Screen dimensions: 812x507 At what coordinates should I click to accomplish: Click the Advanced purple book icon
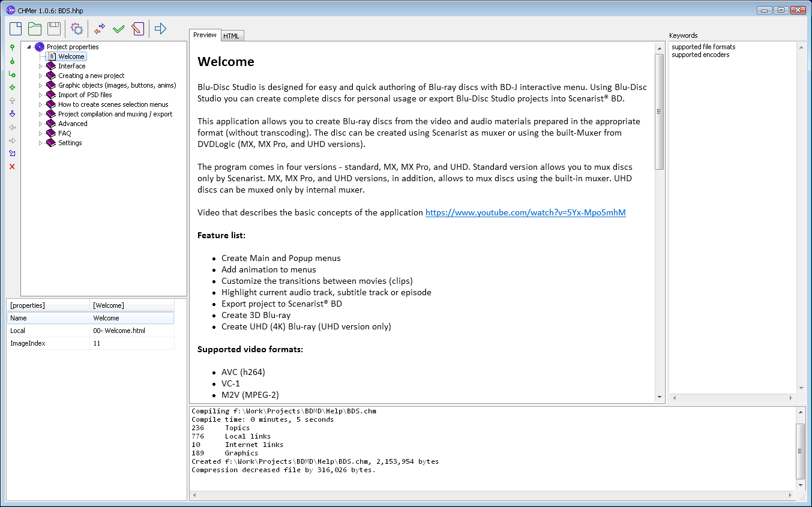point(51,124)
